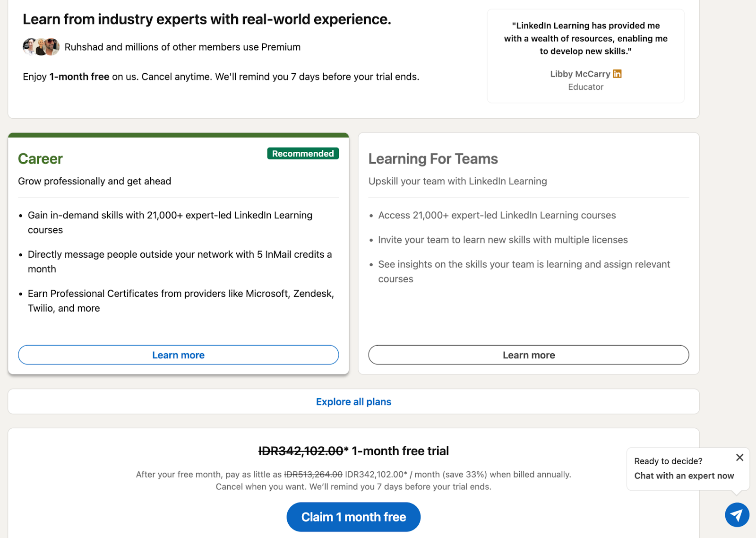Click the LinkedIn logo beside Libby McCarry
The width and height of the screenshot is (756, 538).
(x=617, y=74)
